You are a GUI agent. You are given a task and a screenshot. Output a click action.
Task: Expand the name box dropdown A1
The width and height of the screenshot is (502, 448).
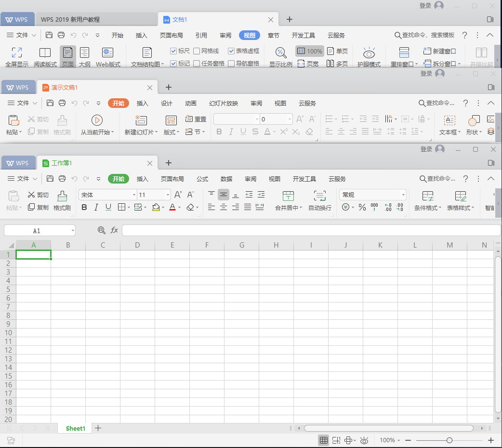pos(73,231)
